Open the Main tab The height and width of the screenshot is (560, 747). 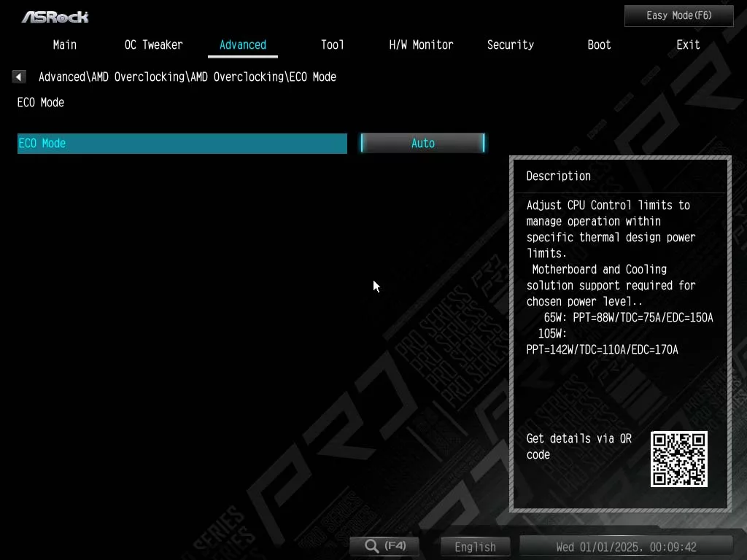65,44
